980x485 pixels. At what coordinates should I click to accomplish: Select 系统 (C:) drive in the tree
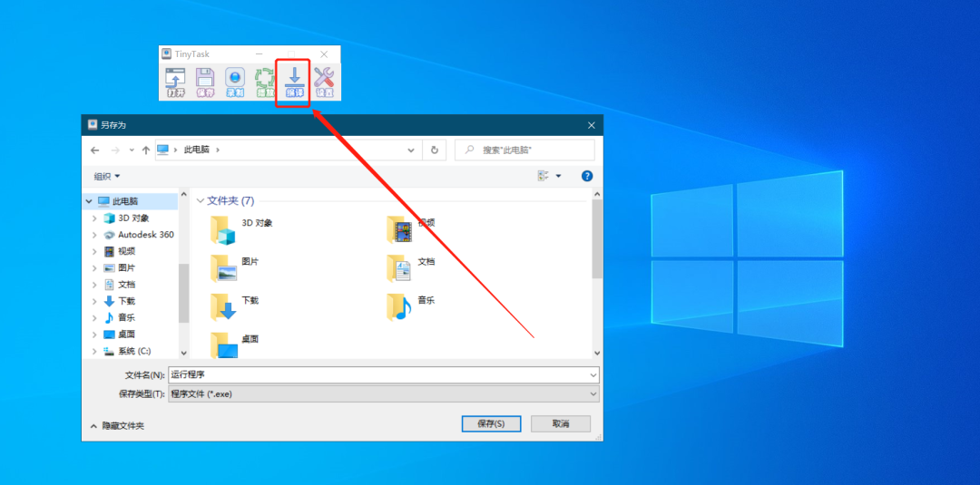tap(134, 351)
